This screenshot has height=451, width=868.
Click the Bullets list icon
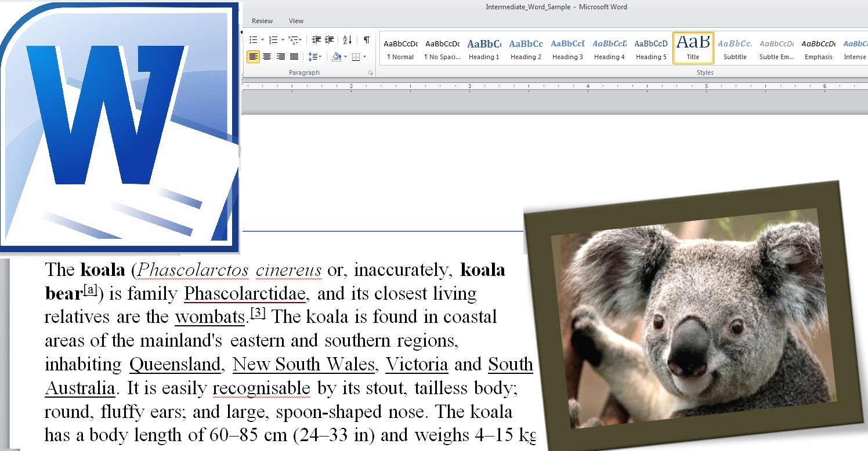coord(253,40)
